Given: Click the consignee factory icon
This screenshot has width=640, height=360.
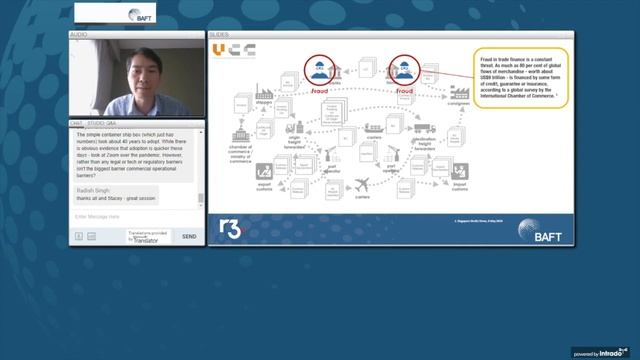Looking at the screenshot, I should (459, 93).
